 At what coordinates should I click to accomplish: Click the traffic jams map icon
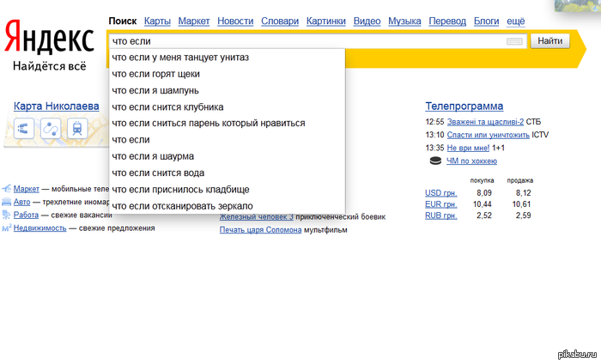[x=23, y=129]
